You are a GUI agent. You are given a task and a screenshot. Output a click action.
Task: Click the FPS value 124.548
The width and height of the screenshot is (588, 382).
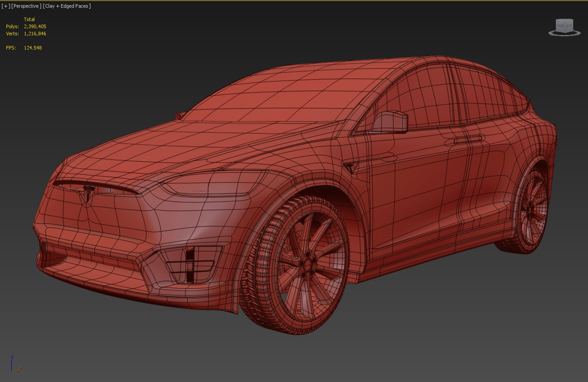pyautogui.click(x=33, y=48)
